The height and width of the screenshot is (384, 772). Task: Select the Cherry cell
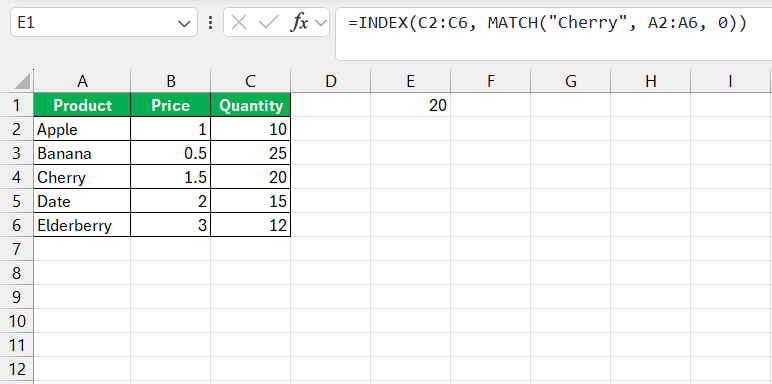82,177
